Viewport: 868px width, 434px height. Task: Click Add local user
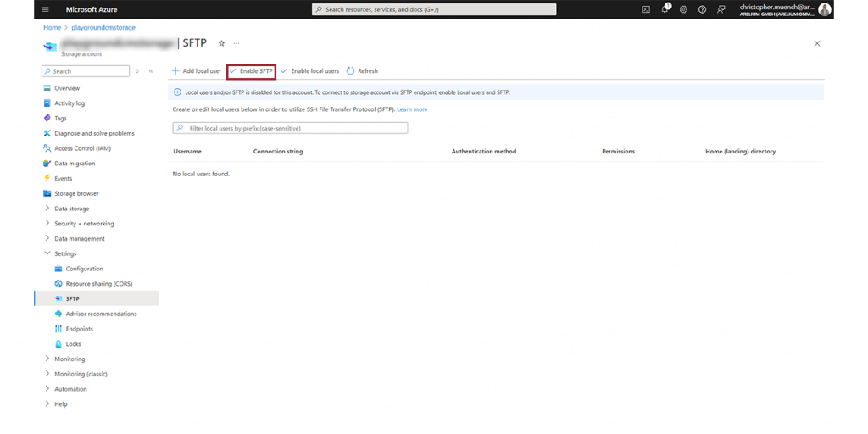(197, 71)
